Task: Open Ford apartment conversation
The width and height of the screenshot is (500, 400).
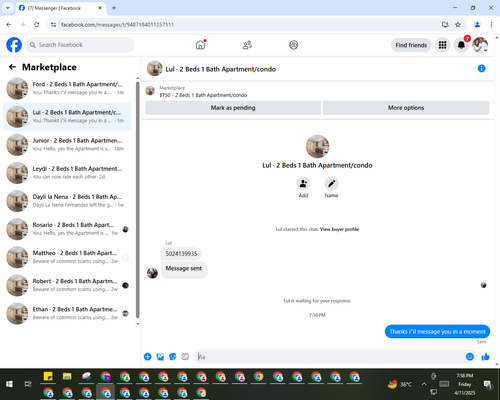Action: (x=68, y=89)
